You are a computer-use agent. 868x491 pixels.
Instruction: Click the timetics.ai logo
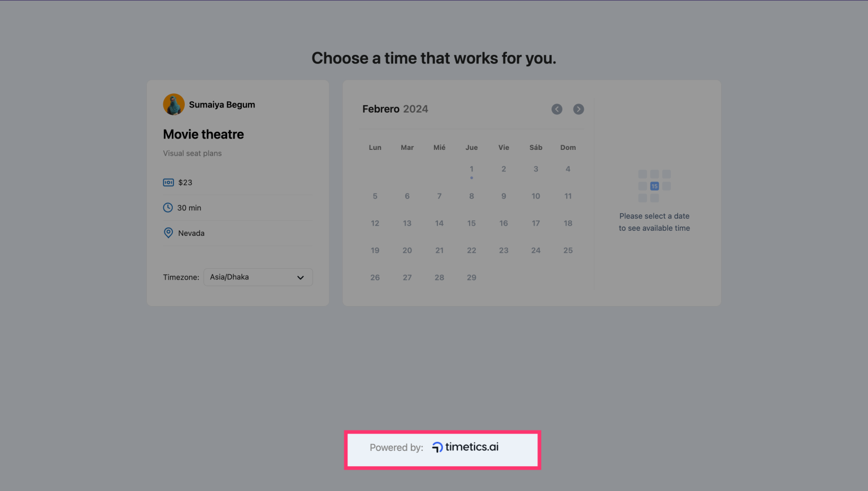[x=465, y=446]
